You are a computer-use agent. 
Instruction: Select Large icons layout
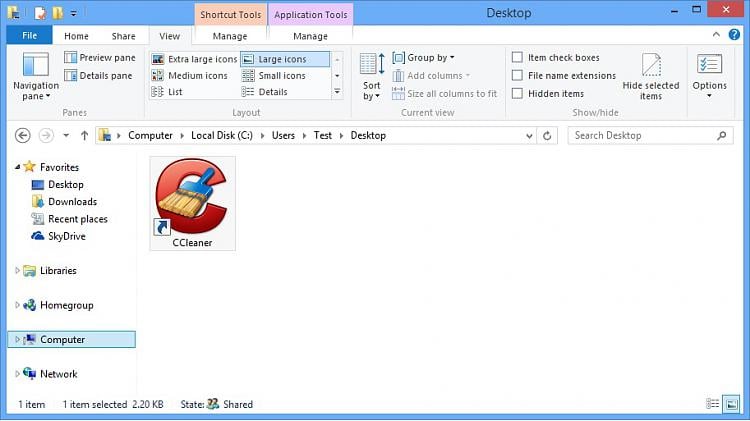(x=285, y=59)
